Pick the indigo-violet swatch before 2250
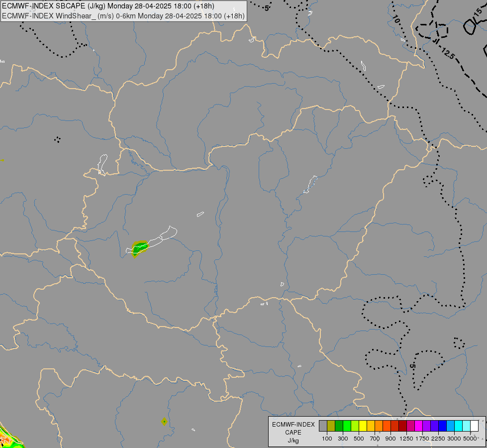This screenshot has height=448, width=487. click(434, 426)
